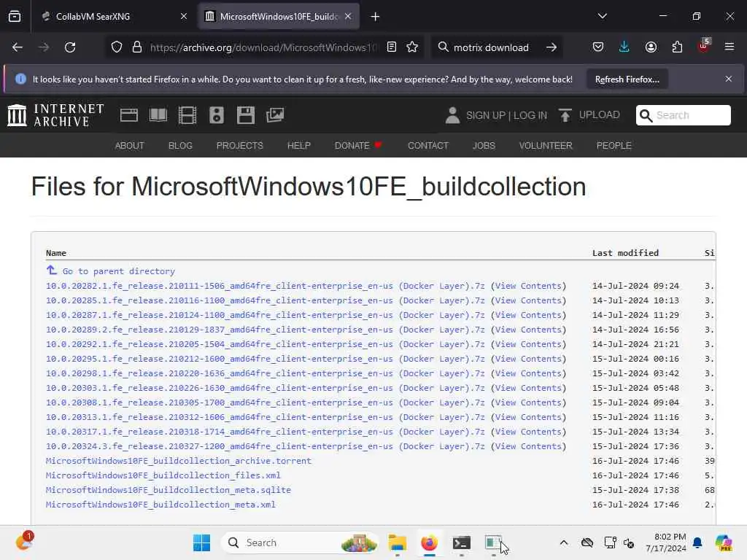
Task: Open the notification bell in taskbar
Action: pyautogui.click(x=697, y=542)
